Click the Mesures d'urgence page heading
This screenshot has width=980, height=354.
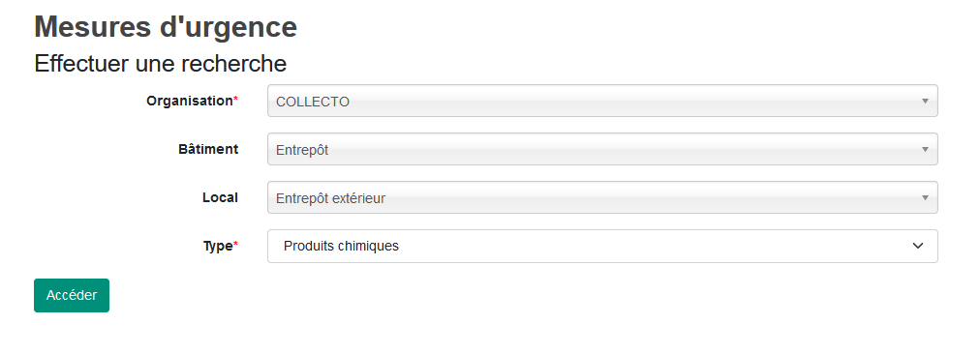[166, 27]
